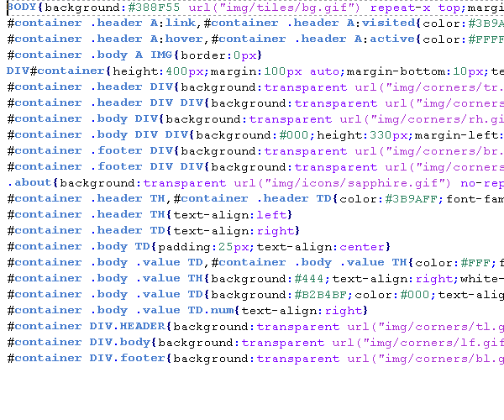Screen dimensions: 504x420
Task: Click the url("img/corners/tr. value
Action: [x=429, y=87]
